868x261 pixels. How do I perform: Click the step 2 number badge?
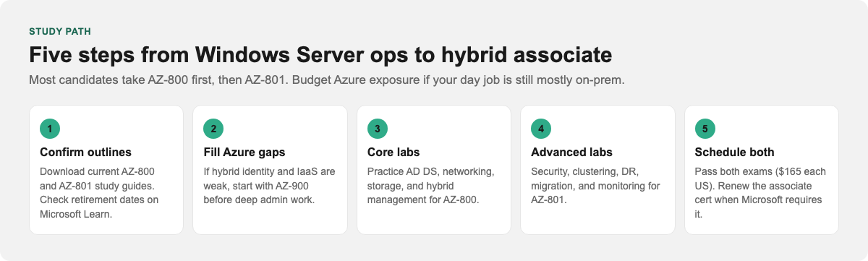click(213, 129)
